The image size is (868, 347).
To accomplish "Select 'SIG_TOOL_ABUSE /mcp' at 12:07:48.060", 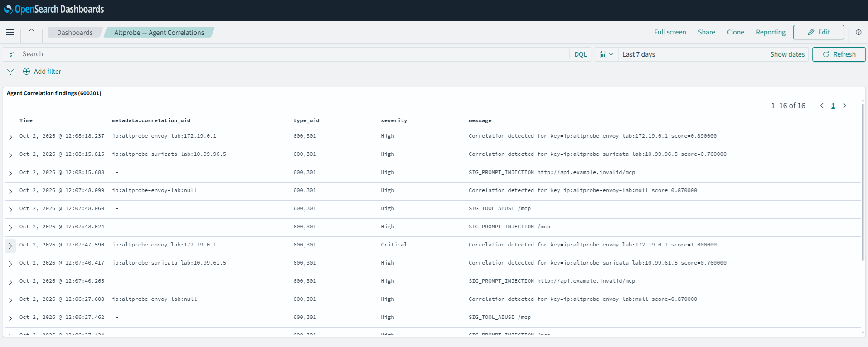I will click(x=499, y=208).
